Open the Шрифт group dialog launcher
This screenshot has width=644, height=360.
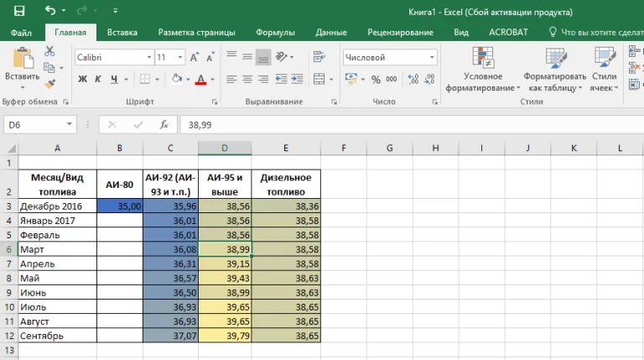tap(215, 102)
